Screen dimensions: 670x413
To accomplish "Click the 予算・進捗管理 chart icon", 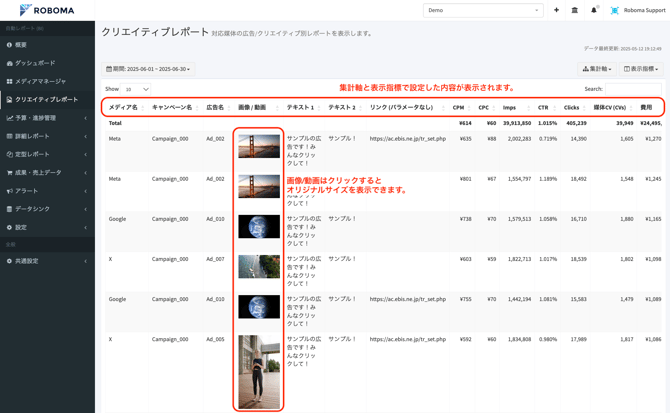I will [x=9, y=118].
